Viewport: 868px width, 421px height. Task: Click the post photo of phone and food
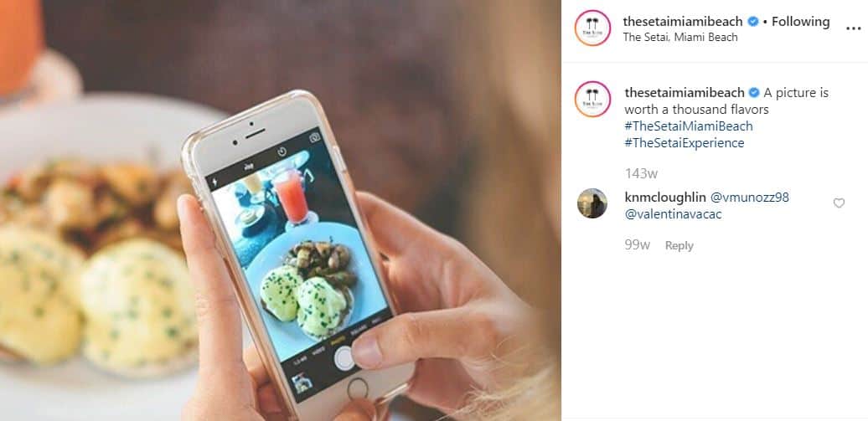coord(281,210)
